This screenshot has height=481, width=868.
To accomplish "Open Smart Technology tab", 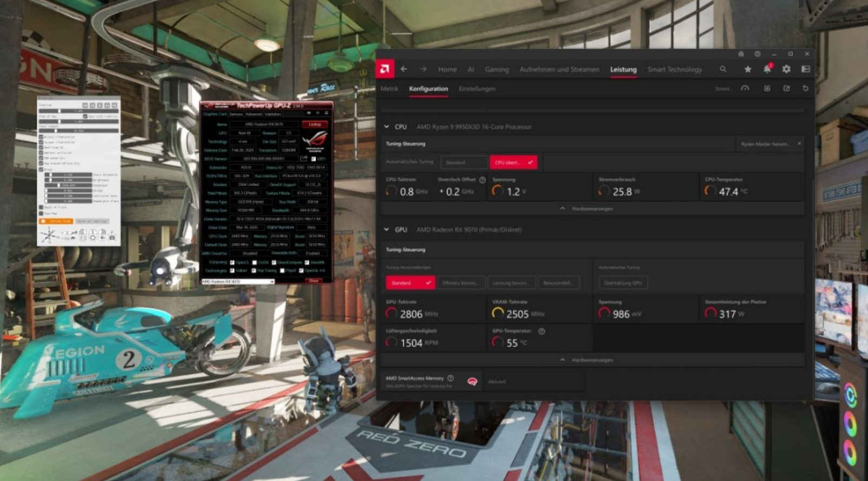I will 674,69.
